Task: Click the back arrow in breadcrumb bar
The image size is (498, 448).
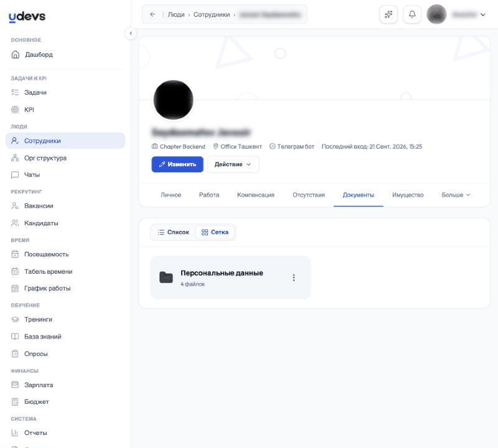Action: [153, 14]
